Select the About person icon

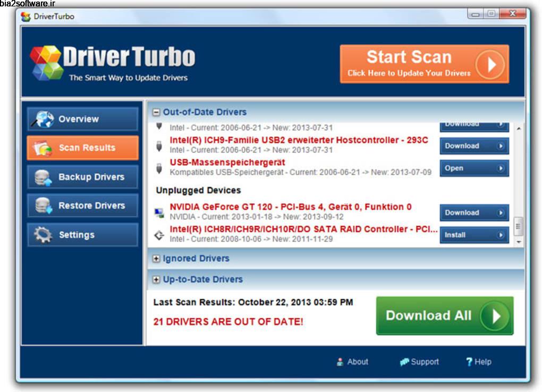(340, 362)
